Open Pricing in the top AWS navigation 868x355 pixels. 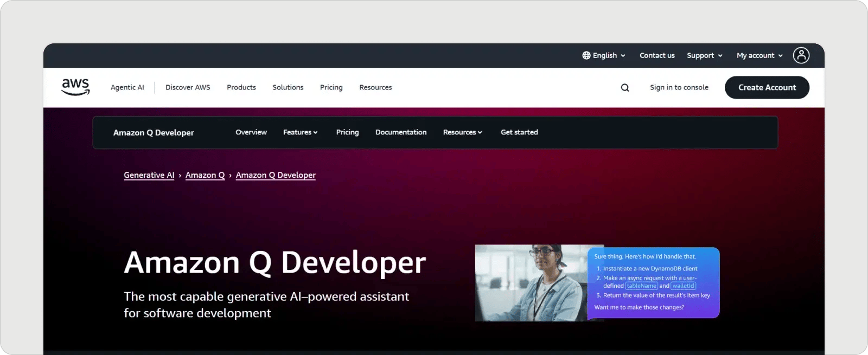tap(331, 87)
